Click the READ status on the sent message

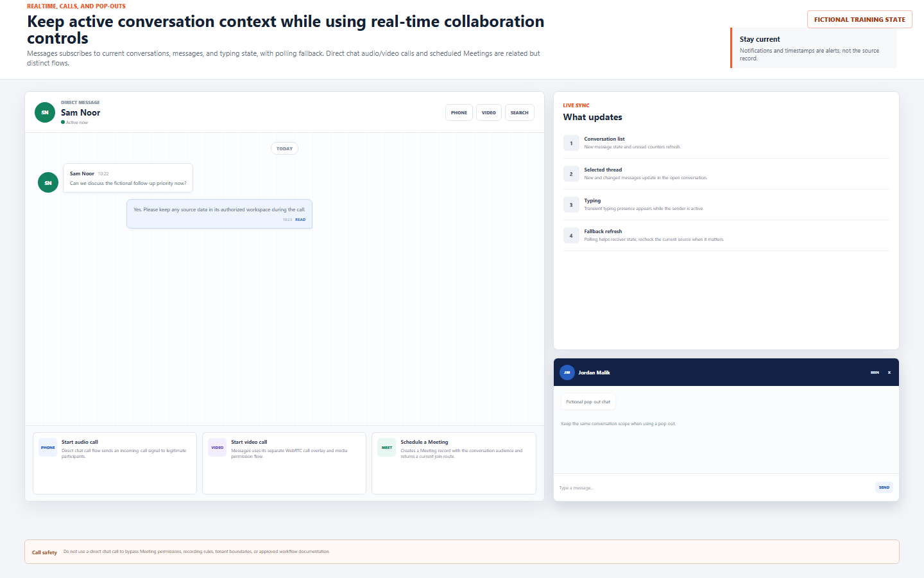300,220
